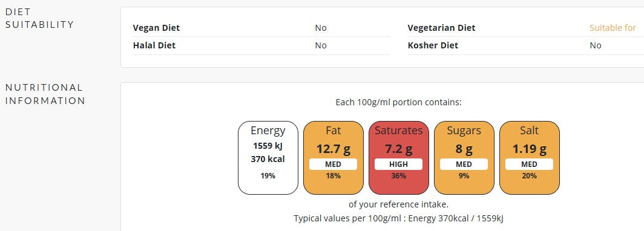Click the Halal Diet 'No' value

(x=321, y=45)
